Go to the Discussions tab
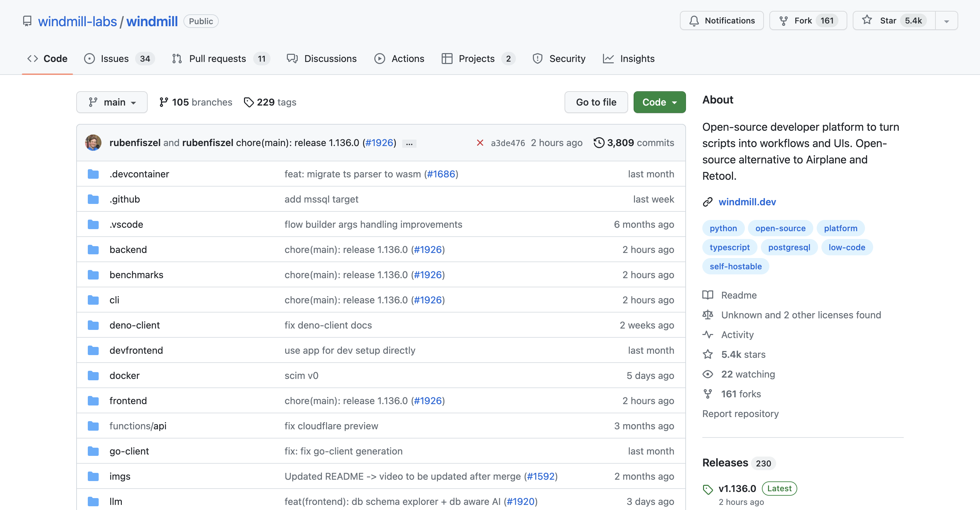This screenshot has width=980, height=510. (322, 58)
